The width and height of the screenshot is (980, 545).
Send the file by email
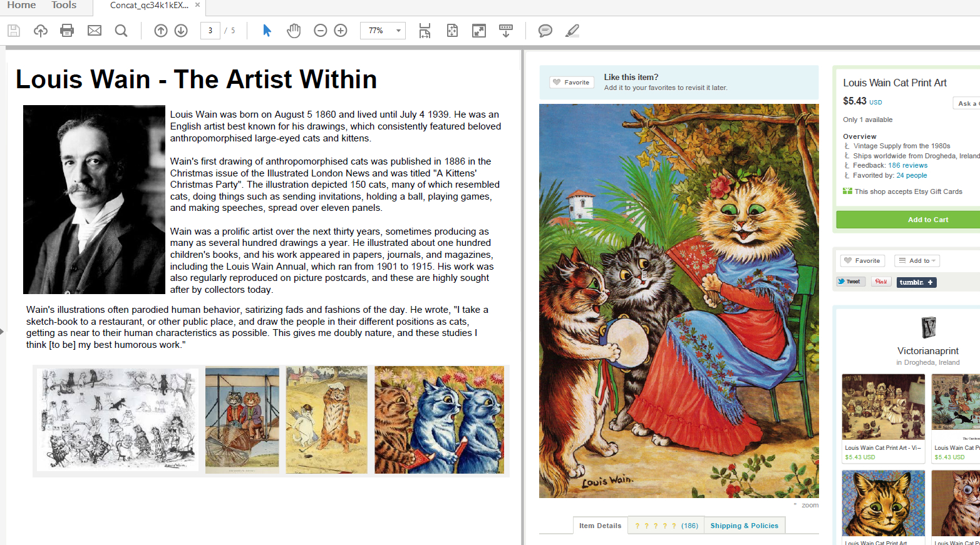pyautogui.click(x=95, y=31)
